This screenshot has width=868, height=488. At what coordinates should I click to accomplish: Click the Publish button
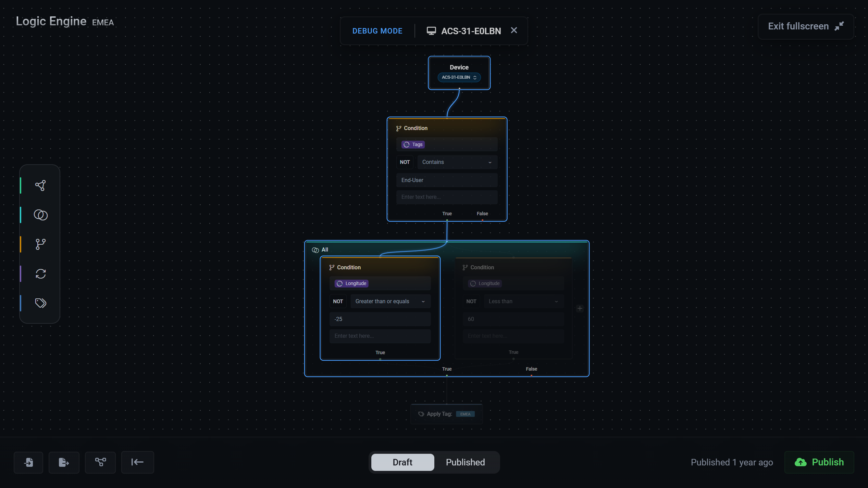[819, 462]
